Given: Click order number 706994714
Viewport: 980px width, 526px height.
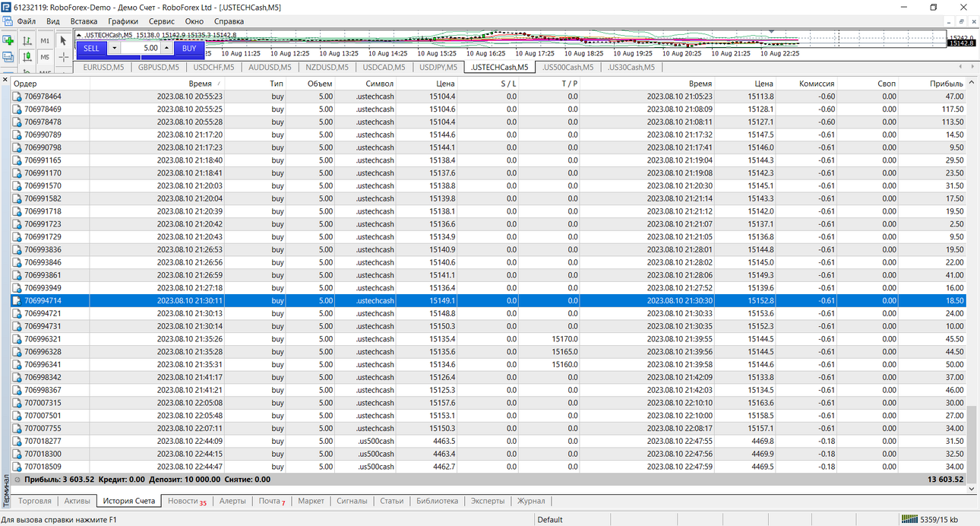Looking at the screenshot, I should [43, 301].
